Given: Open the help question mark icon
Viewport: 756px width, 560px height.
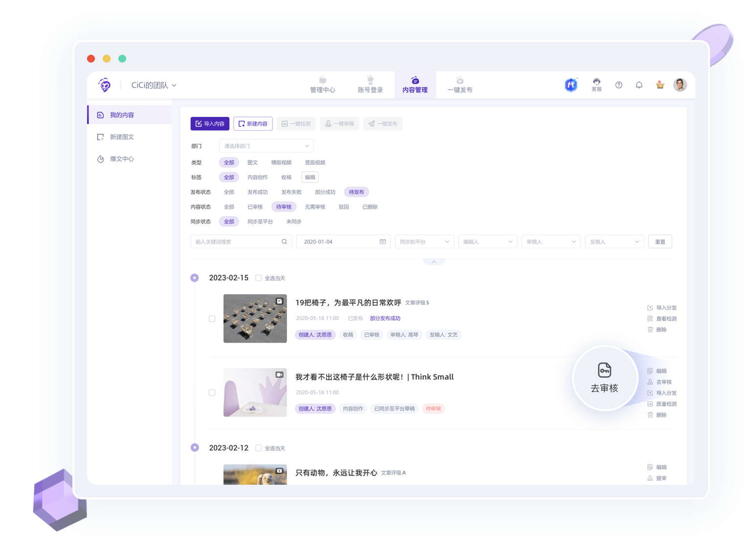Looking at the screenshot, I should click(x=619, y=85).
